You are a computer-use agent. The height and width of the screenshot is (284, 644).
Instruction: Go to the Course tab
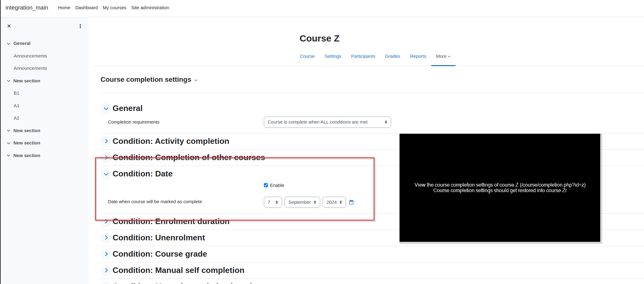(x=307, y=56)
